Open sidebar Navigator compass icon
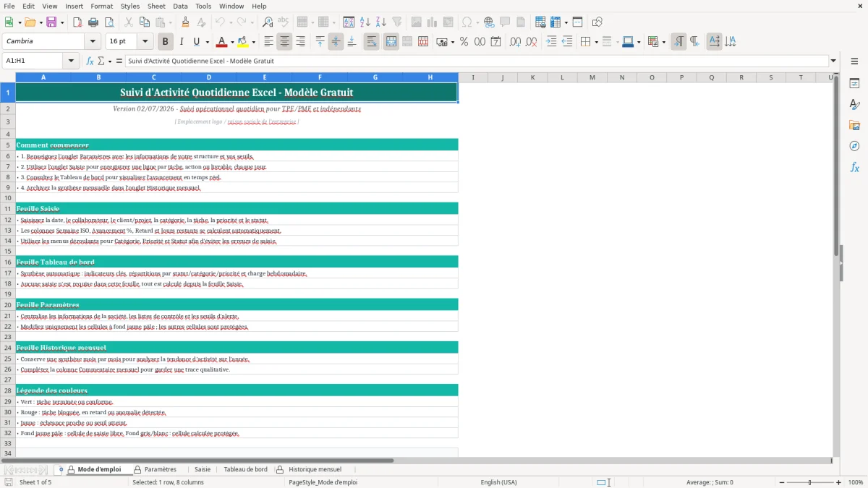This screenshot has height=488, width=868. 854,146
